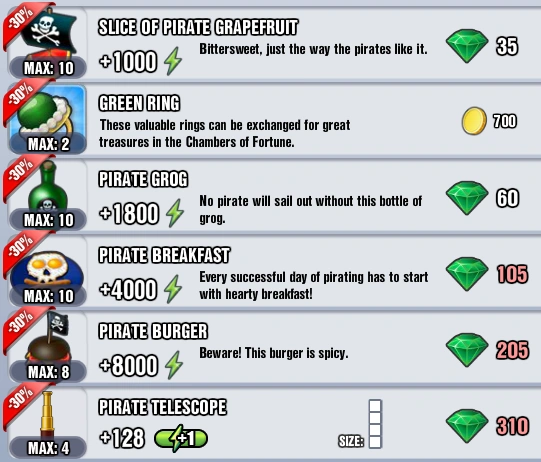541x462 pixels.
Task: Buy Pirate Grog for 60 gems
Action: click(x=482, y=198)
